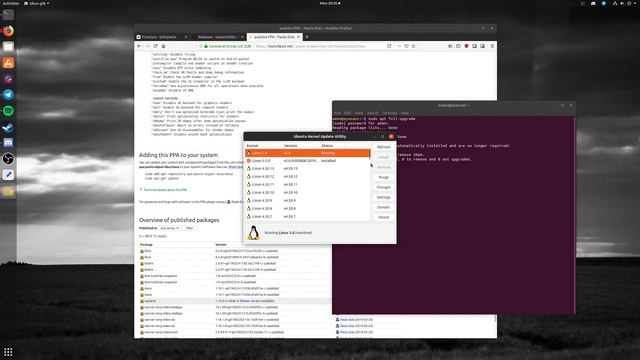Open the text editor dock icon
This screenshot has width=640, height=360.
8,175
